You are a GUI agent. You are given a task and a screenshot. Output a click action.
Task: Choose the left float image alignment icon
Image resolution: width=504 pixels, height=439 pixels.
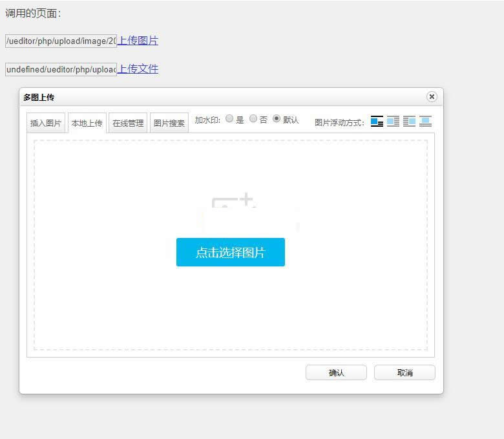click(393, 122)
